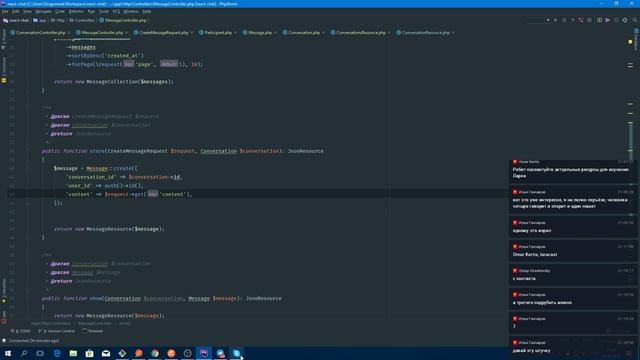Open the Tools menu
This screenshot has height=360, width=640.
click(x=104, y=11)
